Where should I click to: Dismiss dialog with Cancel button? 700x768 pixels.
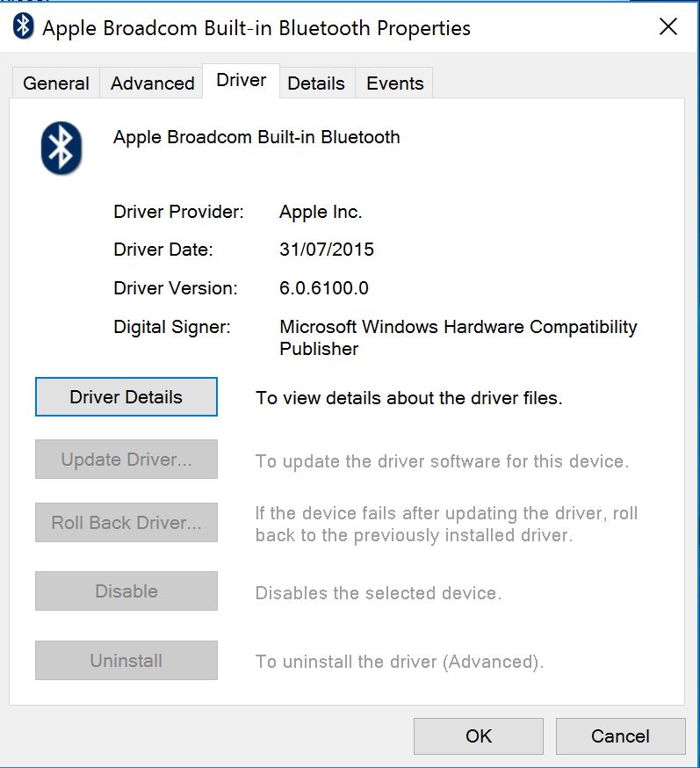tap(620, 736)
